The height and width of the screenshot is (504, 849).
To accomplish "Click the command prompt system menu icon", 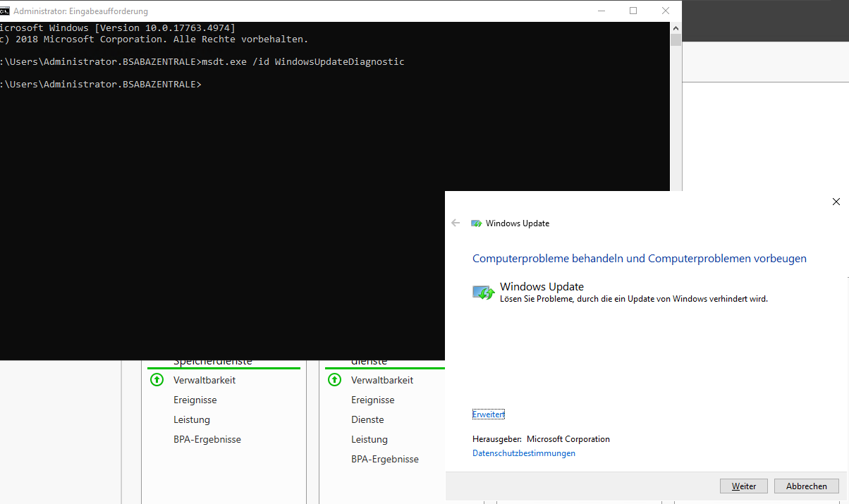I will pos(5,11).
